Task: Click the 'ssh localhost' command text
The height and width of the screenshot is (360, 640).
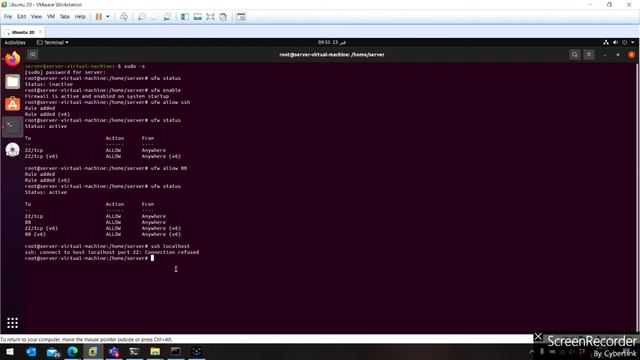Action: tap(170, 246)
